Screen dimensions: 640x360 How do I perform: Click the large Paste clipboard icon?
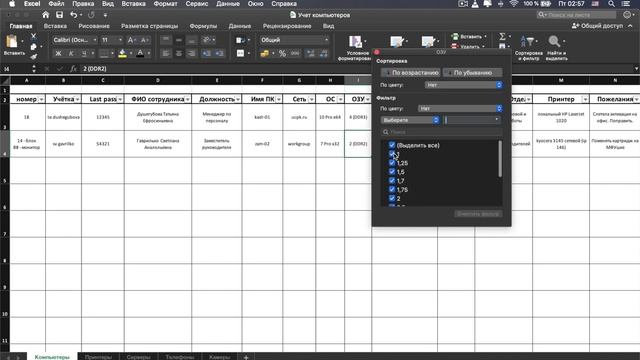tap(12, 42)
